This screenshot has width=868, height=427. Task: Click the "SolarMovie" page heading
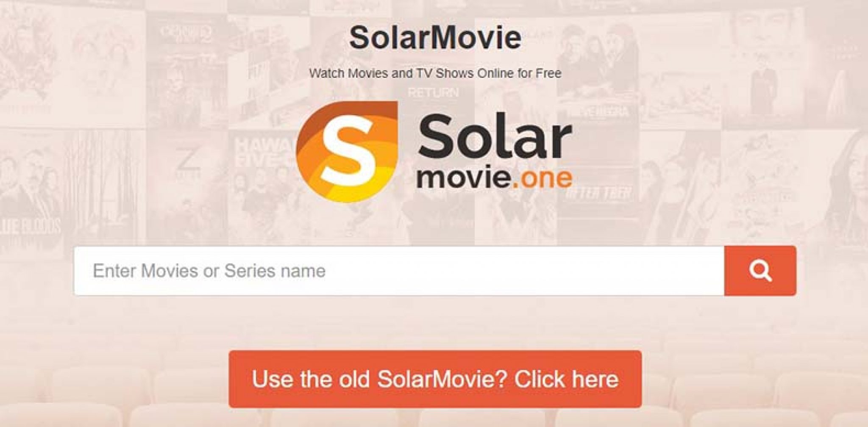pyautogui.click(x=435, y=37)
